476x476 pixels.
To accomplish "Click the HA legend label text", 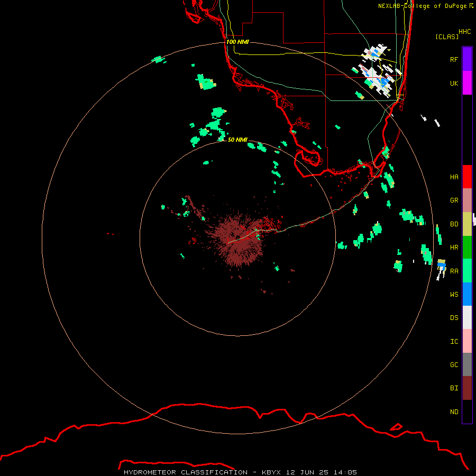I will coord(454,177).
